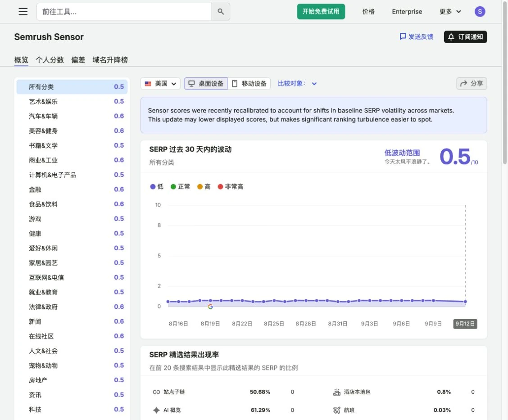Image resolution: width=508 pixels, height=420 pixels.
Task: Select 爱好&休闲 category
Action: pos(72,248)
